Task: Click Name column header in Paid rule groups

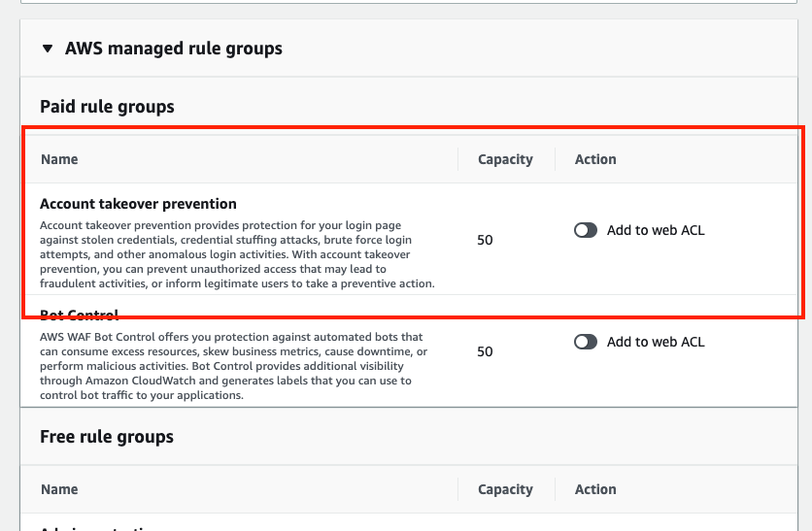Action: [x=59, y=159]
